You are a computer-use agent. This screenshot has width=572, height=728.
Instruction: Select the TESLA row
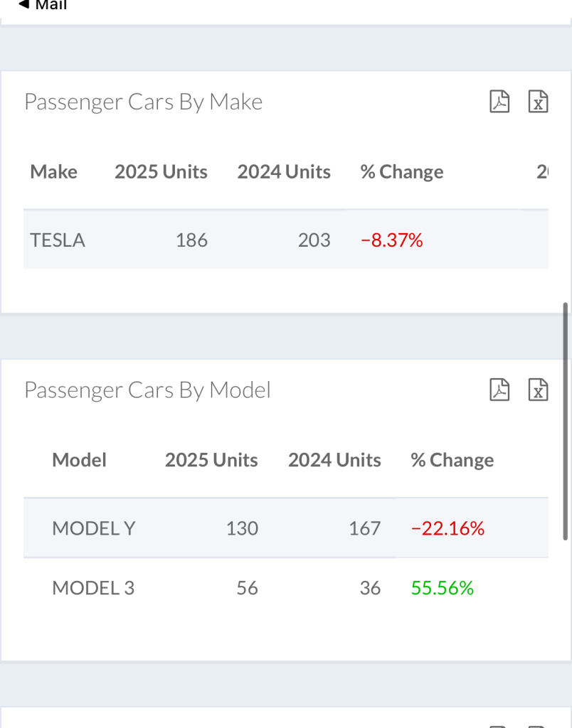58,240
